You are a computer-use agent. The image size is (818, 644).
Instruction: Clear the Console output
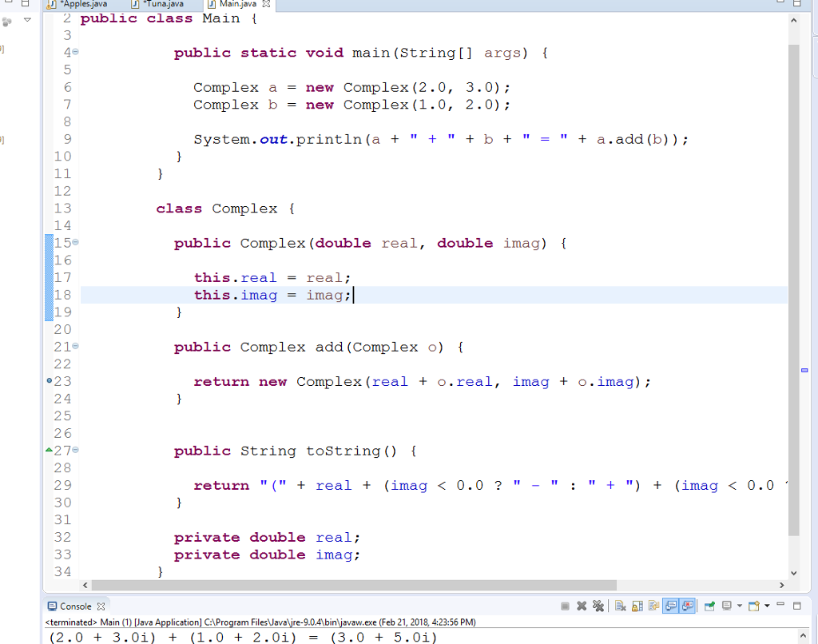point(621,605)
